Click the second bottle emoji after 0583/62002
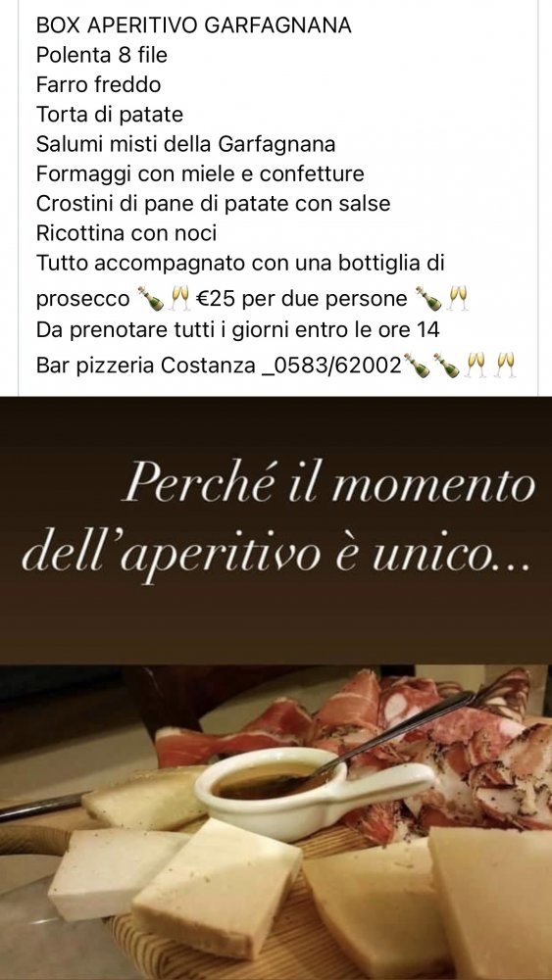 point(446,365)
